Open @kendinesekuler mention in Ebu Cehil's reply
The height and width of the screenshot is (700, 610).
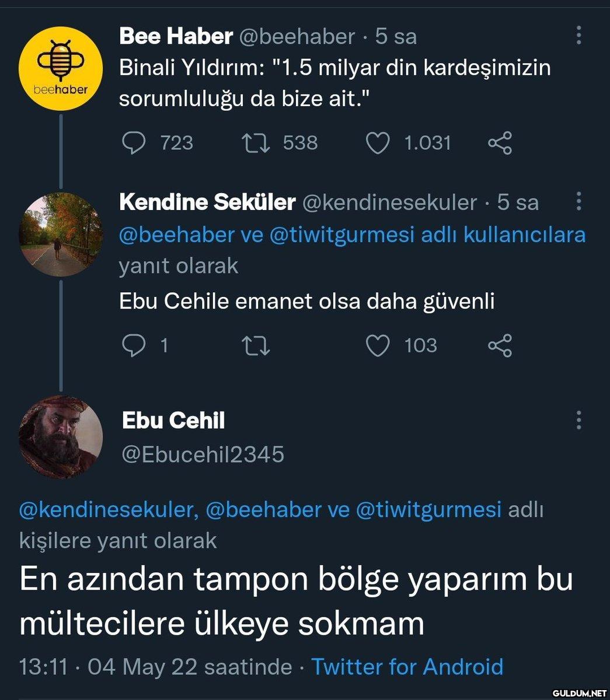tap(106, 510)
